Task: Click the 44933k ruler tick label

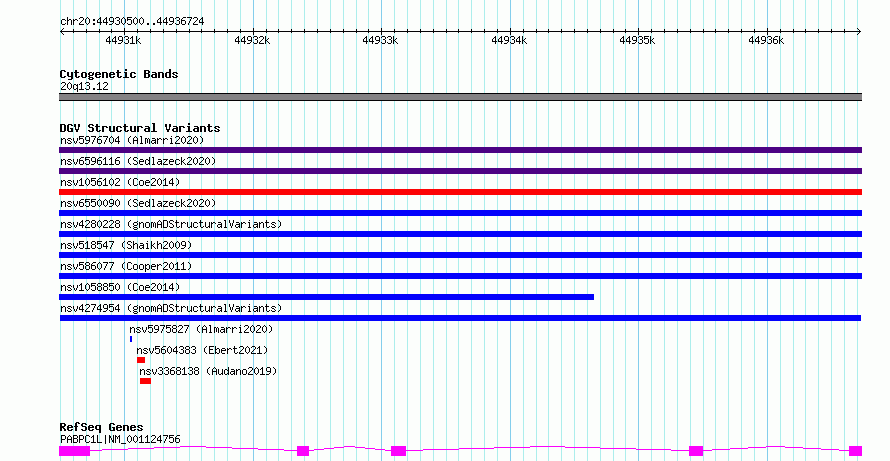Action: point(380,40)
